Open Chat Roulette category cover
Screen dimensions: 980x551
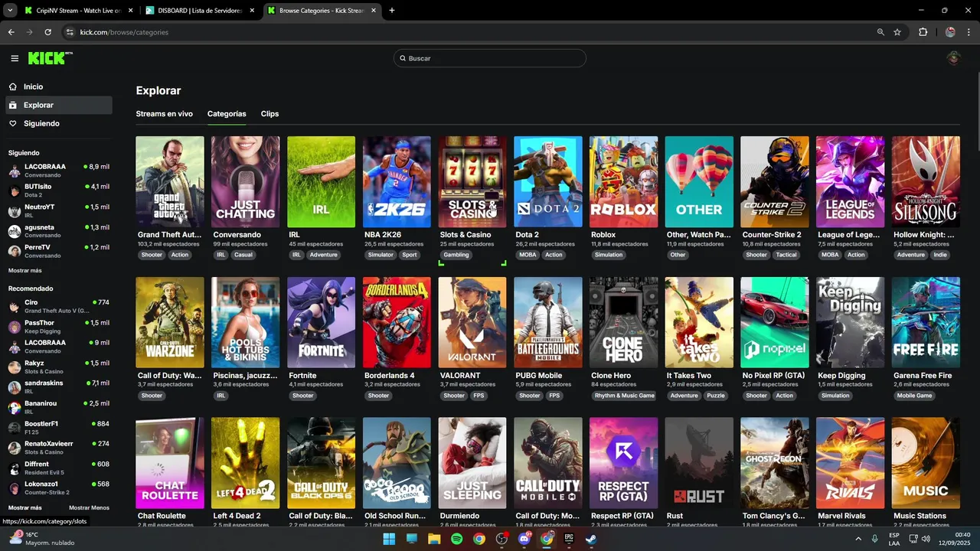click(x=170, y=463)
